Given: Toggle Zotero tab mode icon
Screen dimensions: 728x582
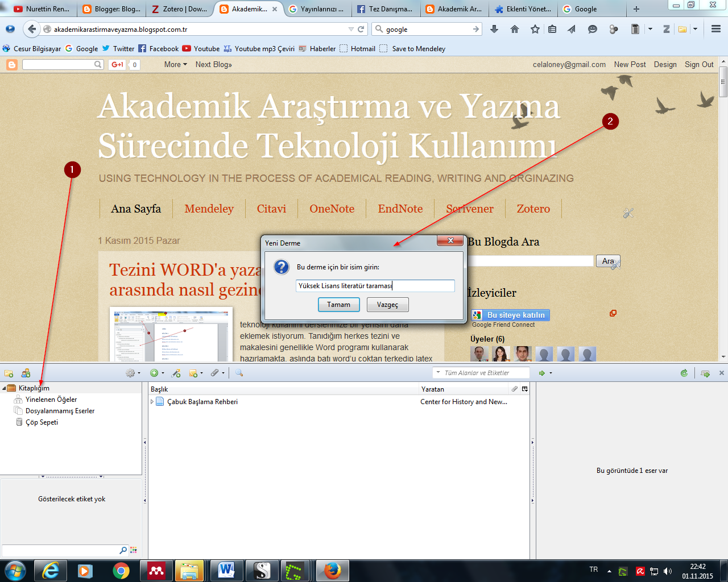Looking at the screenshot, I should click(x=706, y=373).
